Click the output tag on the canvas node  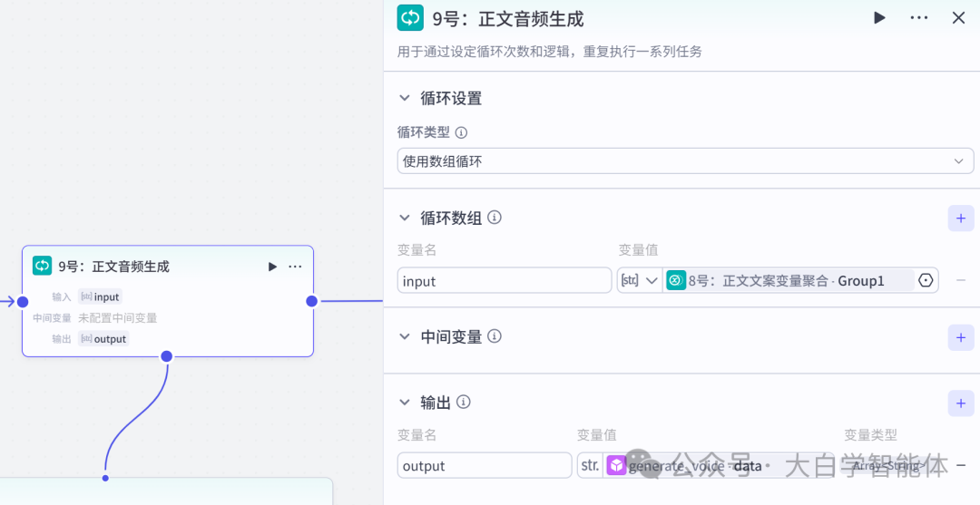tap(103, 339)
